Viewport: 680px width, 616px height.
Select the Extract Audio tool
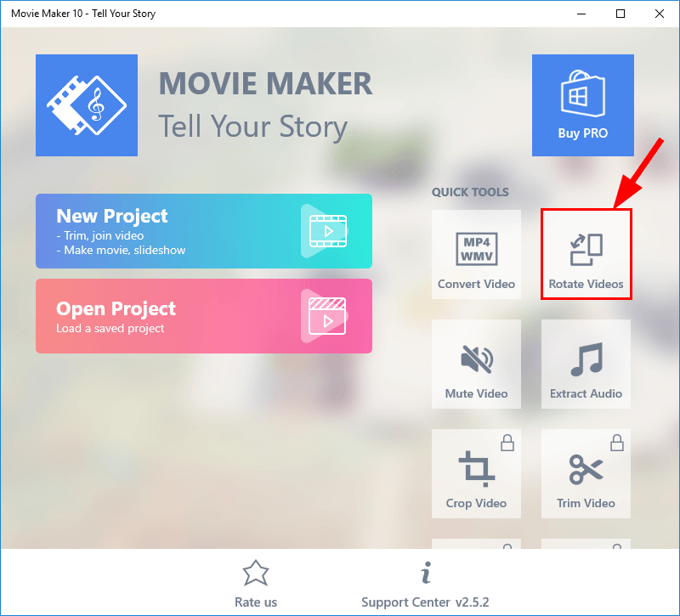586,365
